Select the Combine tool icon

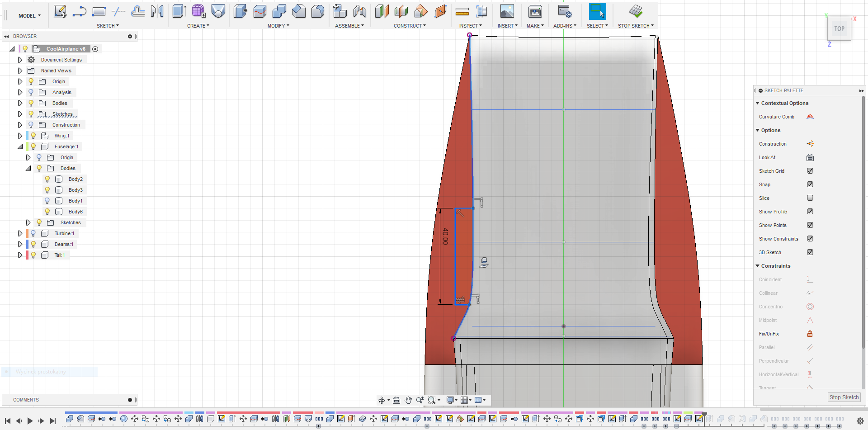coord(279,11)
